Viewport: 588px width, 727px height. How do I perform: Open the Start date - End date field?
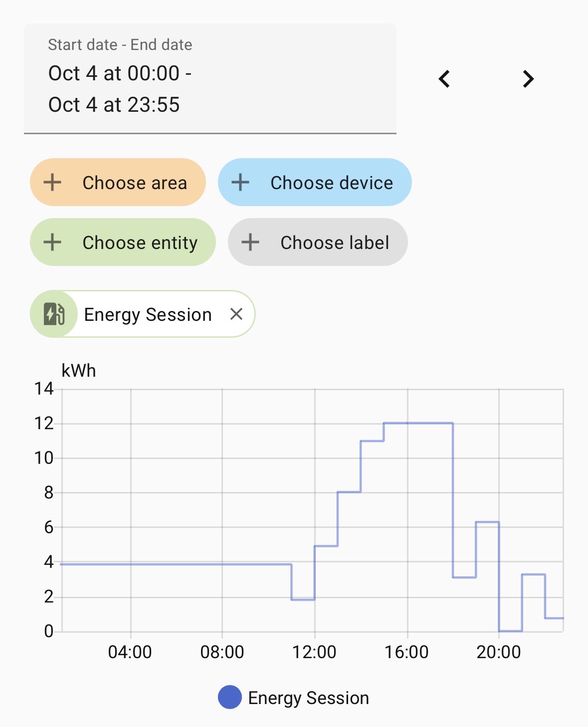pos(210,79)
